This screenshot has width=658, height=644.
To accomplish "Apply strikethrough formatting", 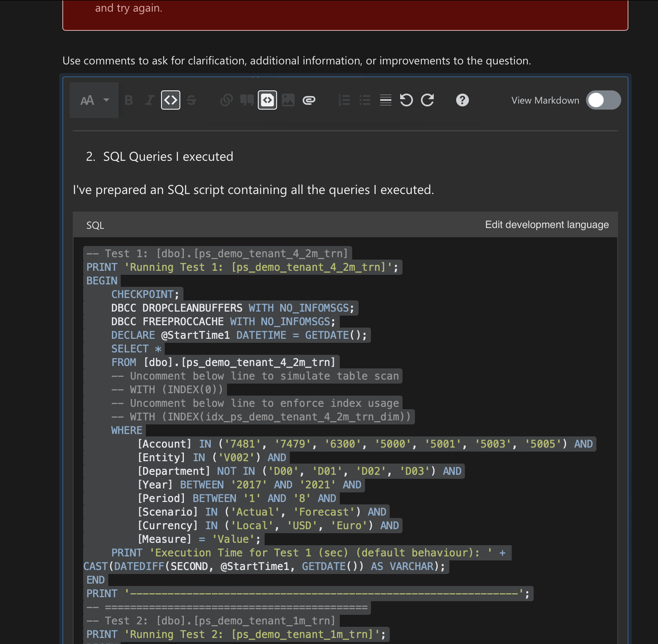I will 191,100.
